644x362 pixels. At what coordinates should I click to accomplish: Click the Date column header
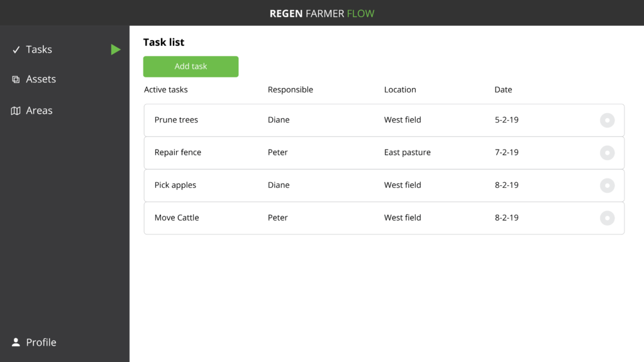click(x=503, y=89)
